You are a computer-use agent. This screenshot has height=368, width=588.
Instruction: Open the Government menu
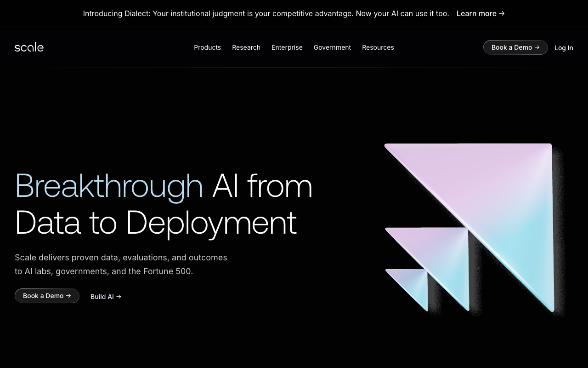coord(332,47)
